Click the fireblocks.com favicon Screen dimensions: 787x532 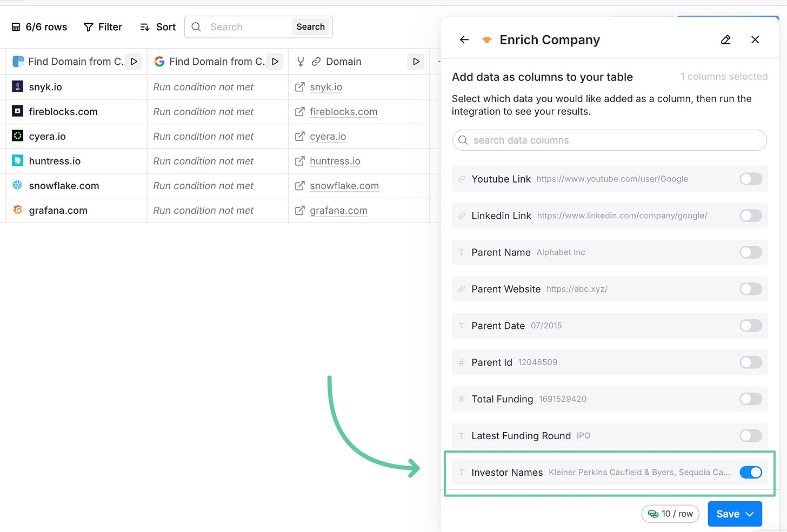pyautogui.click(x=18, y=111)
